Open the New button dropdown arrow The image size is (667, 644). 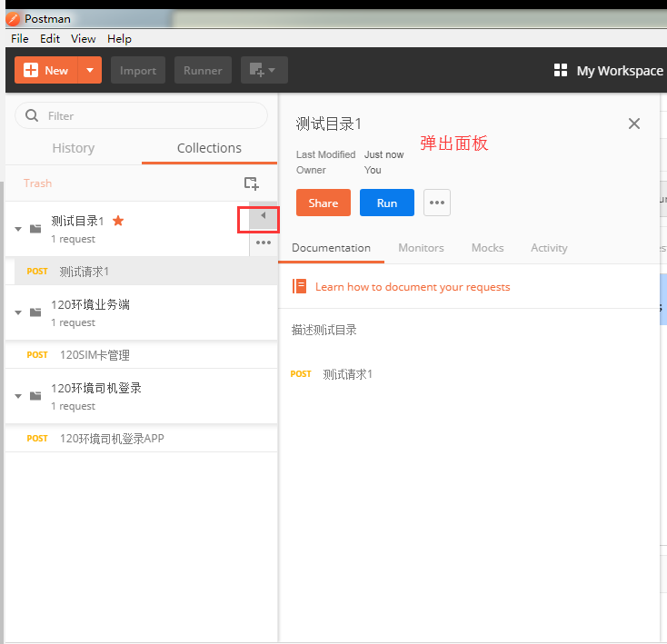90,70
